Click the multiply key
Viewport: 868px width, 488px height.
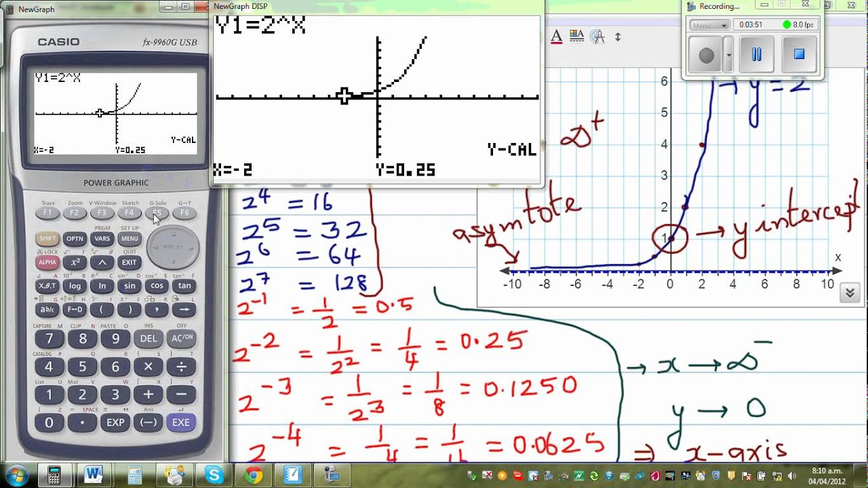click(148, 367)
